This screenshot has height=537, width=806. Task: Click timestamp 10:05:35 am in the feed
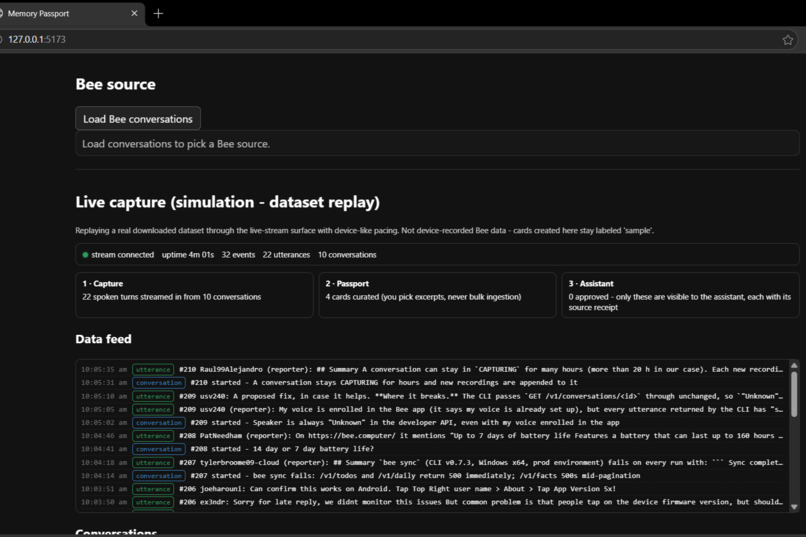[104, 369]
